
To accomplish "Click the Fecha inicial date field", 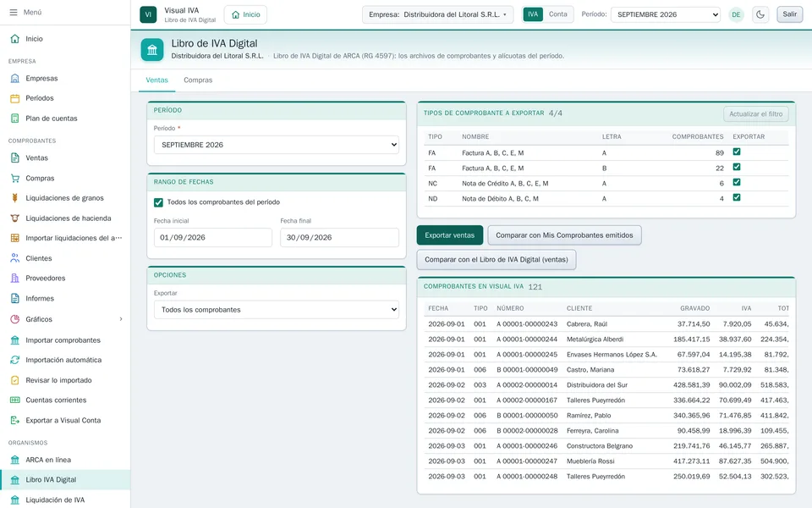I will 213,237.
